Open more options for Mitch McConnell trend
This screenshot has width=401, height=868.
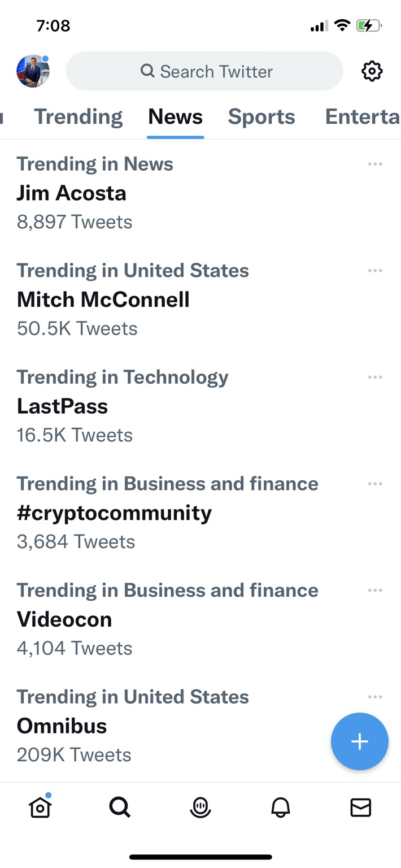(375, 271)
